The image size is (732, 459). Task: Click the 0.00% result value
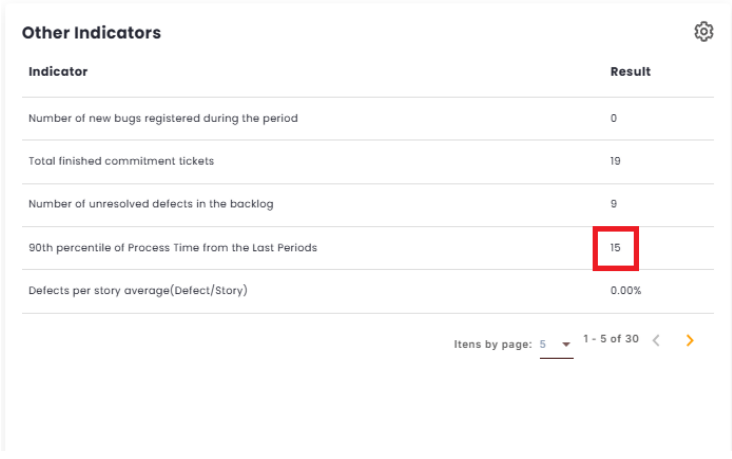coord(625,291)
